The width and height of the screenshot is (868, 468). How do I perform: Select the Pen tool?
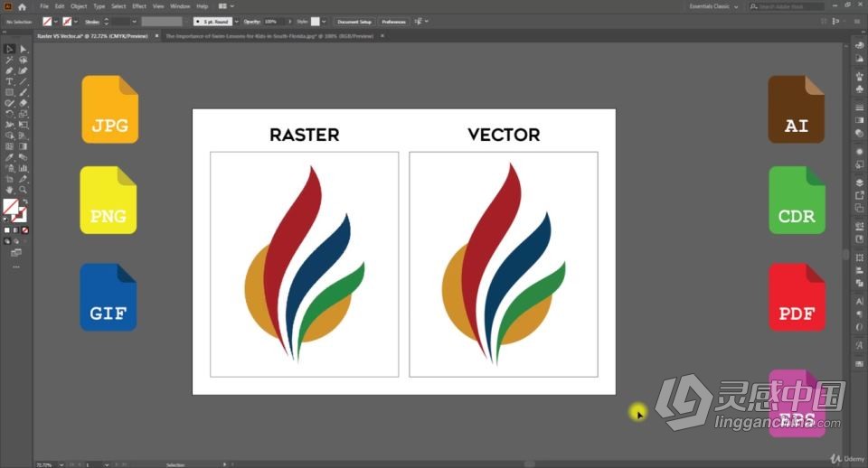pyautogui.click(x=9, y=70)
